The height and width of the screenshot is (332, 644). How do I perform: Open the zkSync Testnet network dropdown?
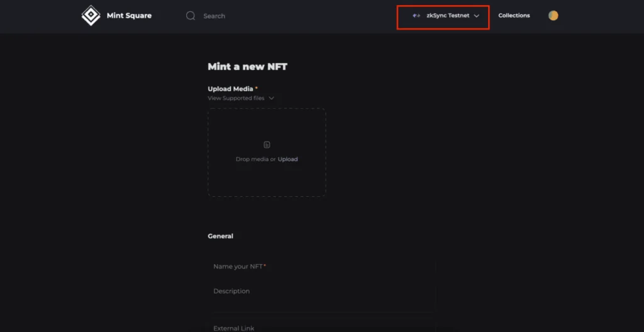pos(447,16)
